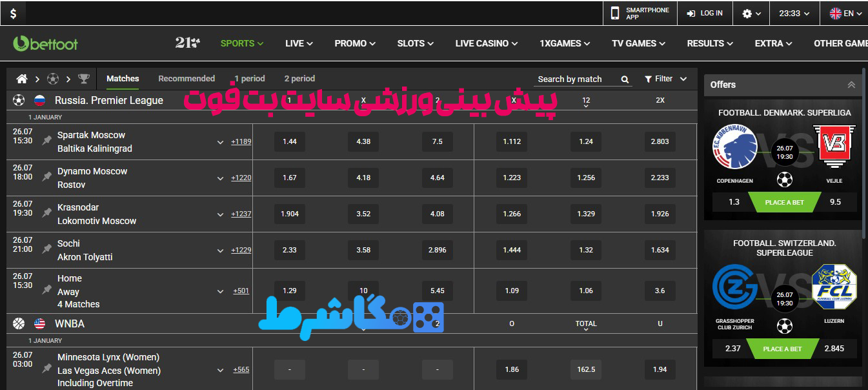
Task: Select odds 4.08 for Lokomotiv Moscow
Action: point(438,214)
